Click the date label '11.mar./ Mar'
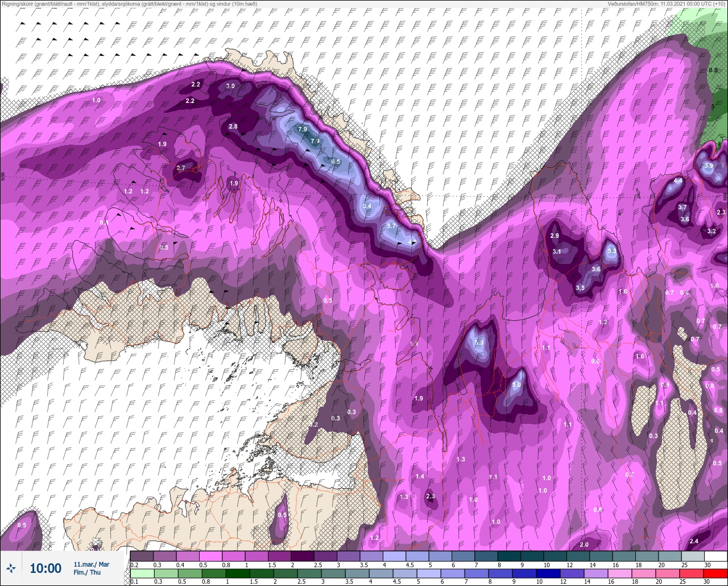Screen dimensions: 728x586 (91, 564)
